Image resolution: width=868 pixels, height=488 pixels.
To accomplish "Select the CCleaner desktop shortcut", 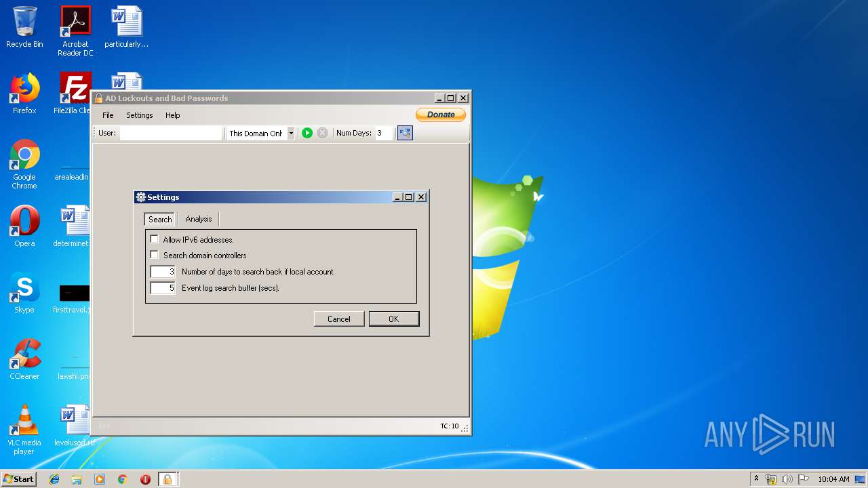I will click(24, 359).
